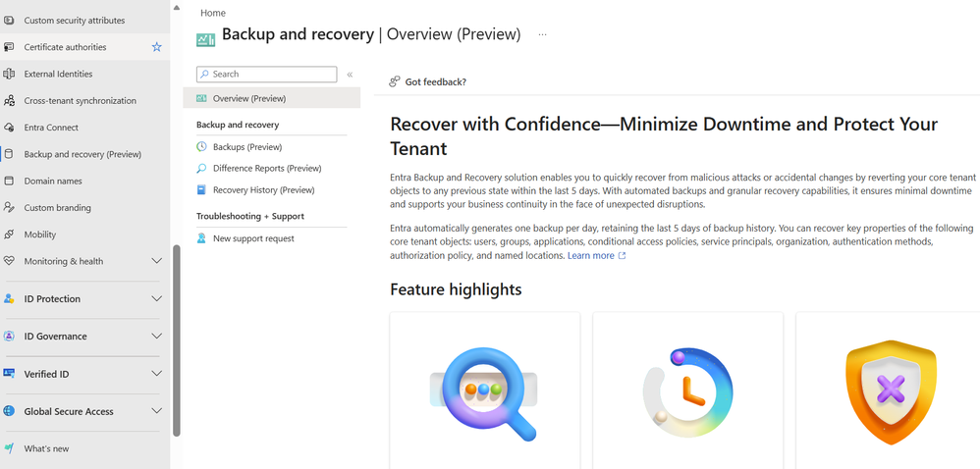Open Custom branding
This screenshot has height=469, width=980.
(x=58, y=208)
